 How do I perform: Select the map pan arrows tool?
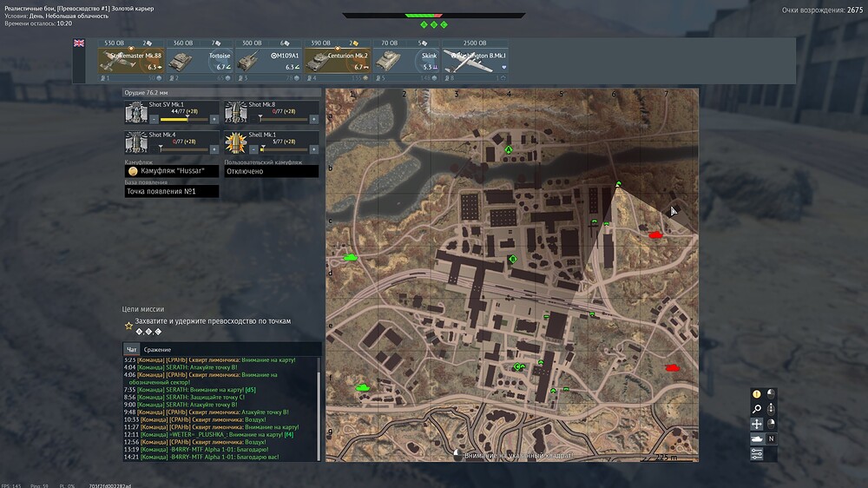pos(757,424)
